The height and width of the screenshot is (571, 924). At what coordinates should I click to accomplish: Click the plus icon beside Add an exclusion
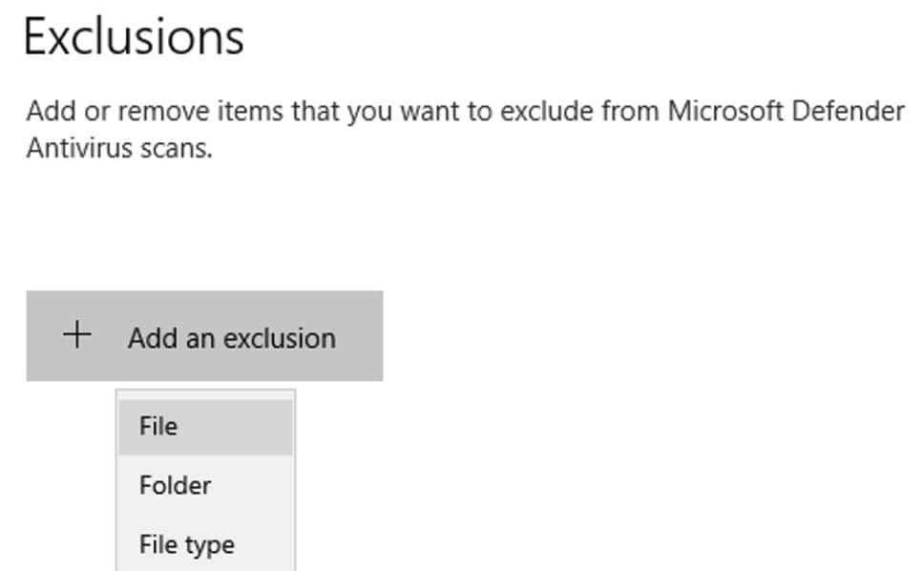pos(76,336)
